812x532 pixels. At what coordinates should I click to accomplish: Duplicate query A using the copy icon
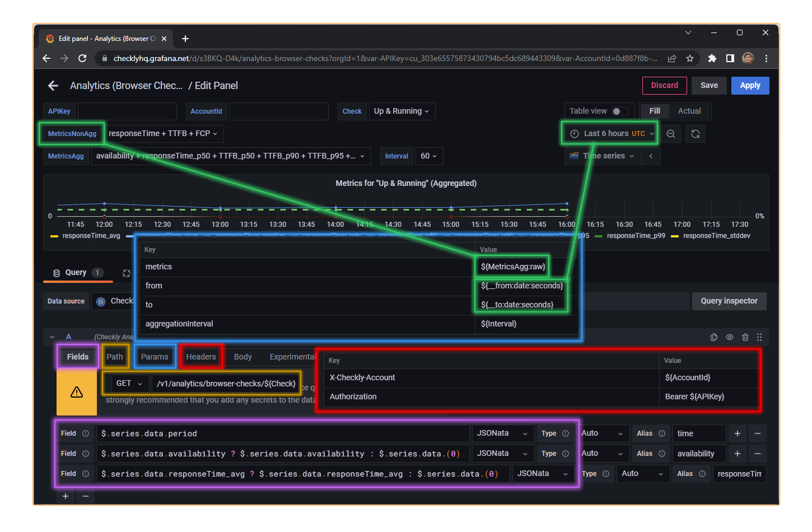point(714,337)
